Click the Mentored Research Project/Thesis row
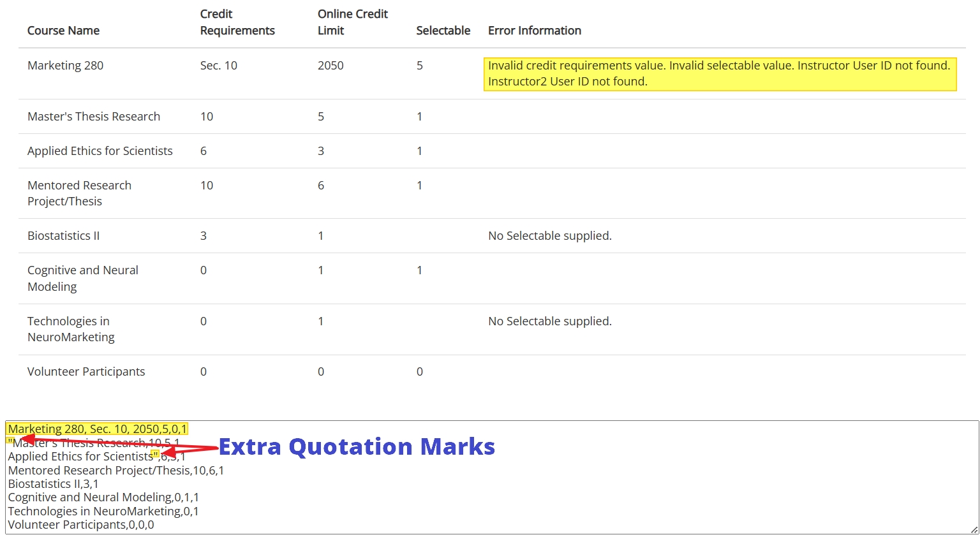980x537 pixels. 492,193
